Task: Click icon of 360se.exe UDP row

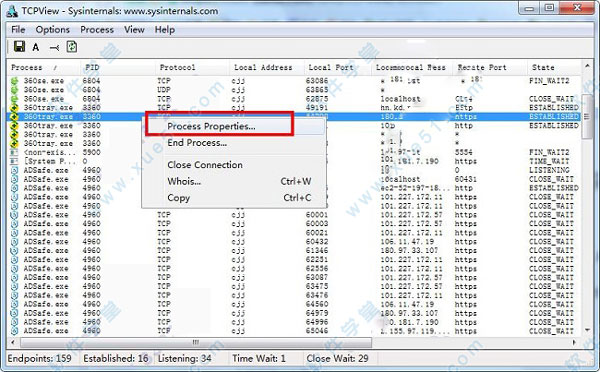Action: 14,90
